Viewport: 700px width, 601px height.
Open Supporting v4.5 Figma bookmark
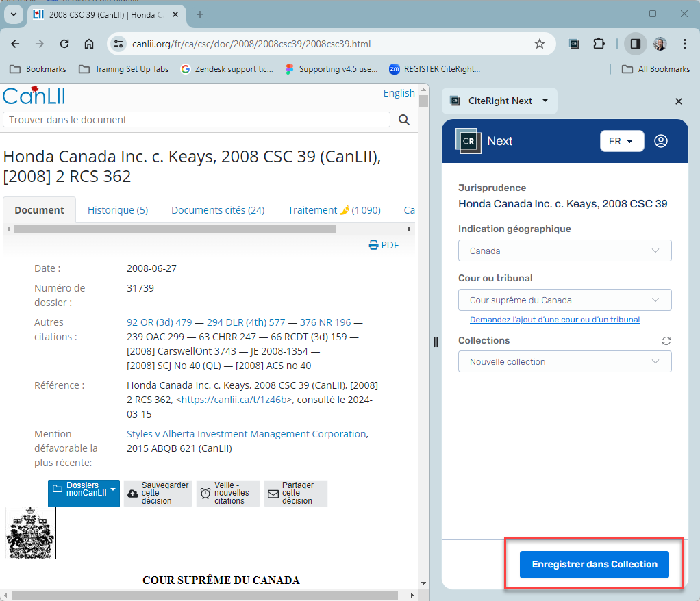click(x=332, y=69)
